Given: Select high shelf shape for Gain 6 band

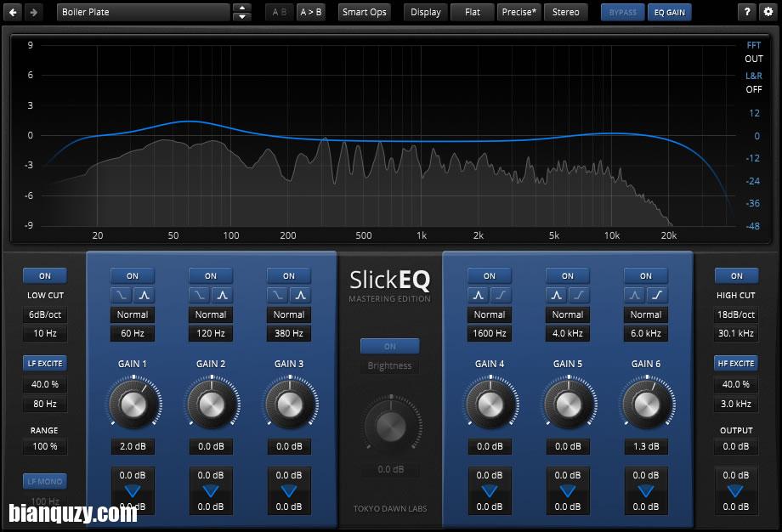Looking at the screenshot, I should (658, 295).
